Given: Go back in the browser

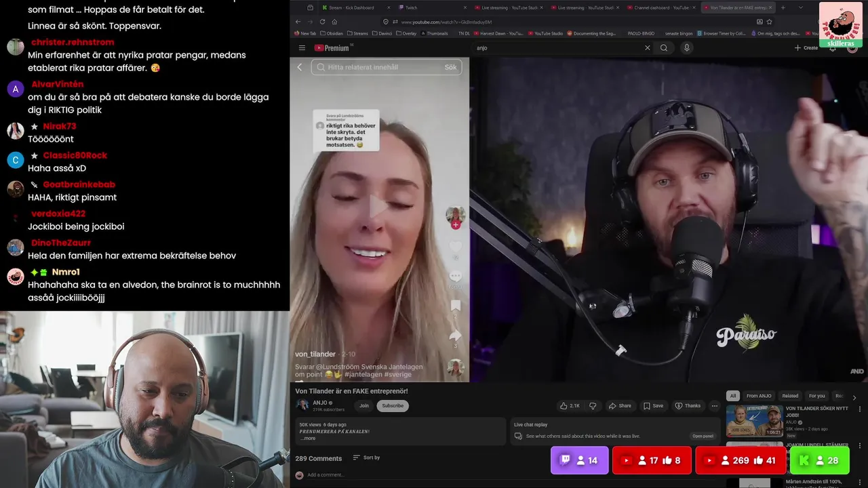Looking at the screenshot, I should click(x=298, y=22).
